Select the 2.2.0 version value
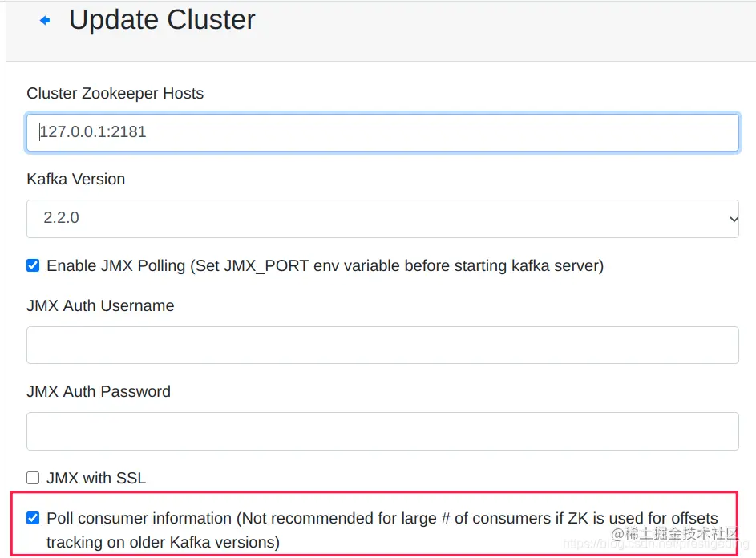756x558 pixels. (61, 218)
